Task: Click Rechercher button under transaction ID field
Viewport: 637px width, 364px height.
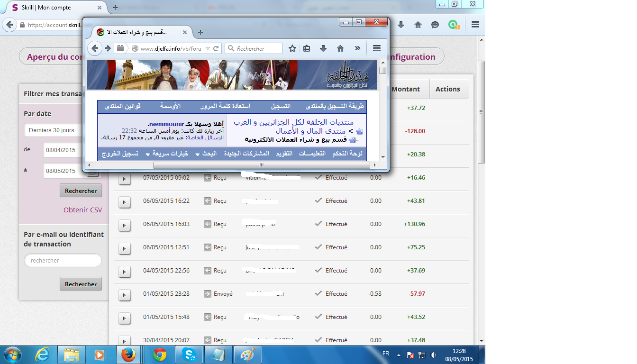Action: (81, 284)
